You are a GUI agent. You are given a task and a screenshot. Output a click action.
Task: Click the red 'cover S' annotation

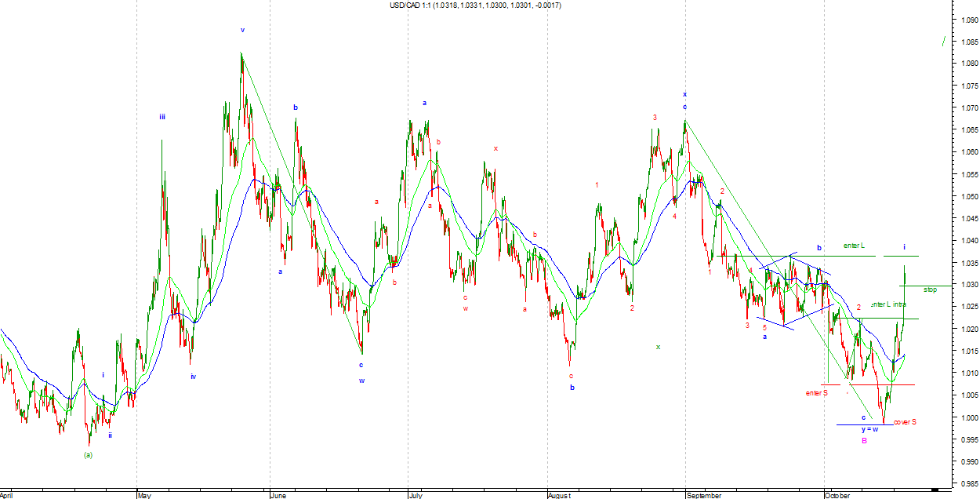pos(905,422)
